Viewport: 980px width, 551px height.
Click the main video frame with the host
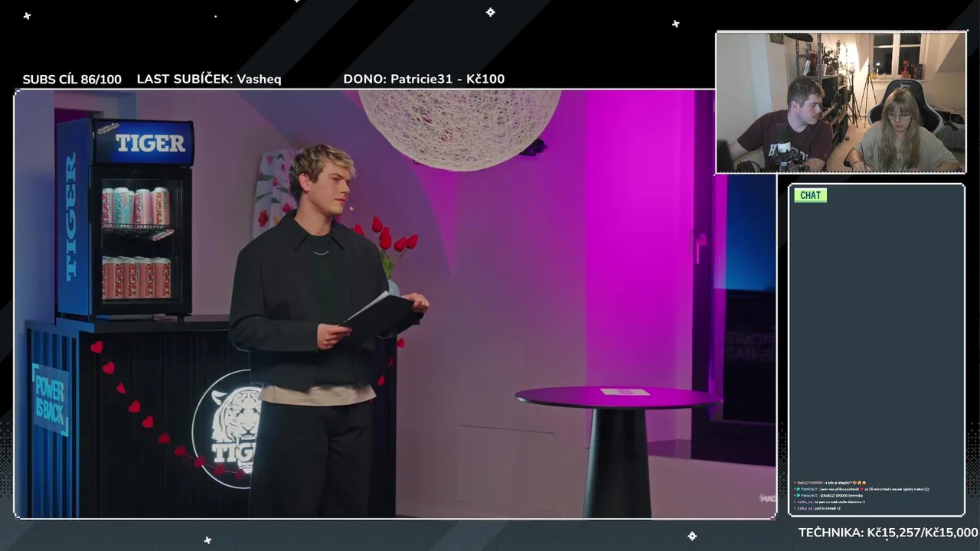(x=395, y=305)
